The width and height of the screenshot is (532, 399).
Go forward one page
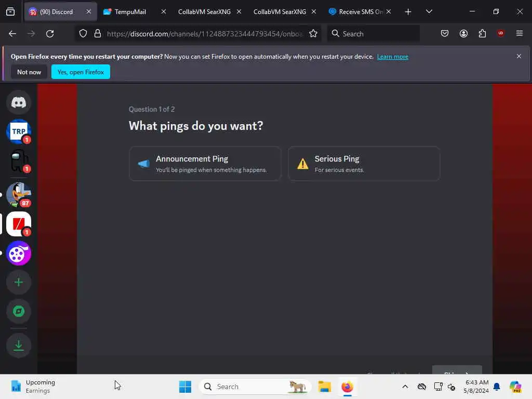(x=31, y=34)
